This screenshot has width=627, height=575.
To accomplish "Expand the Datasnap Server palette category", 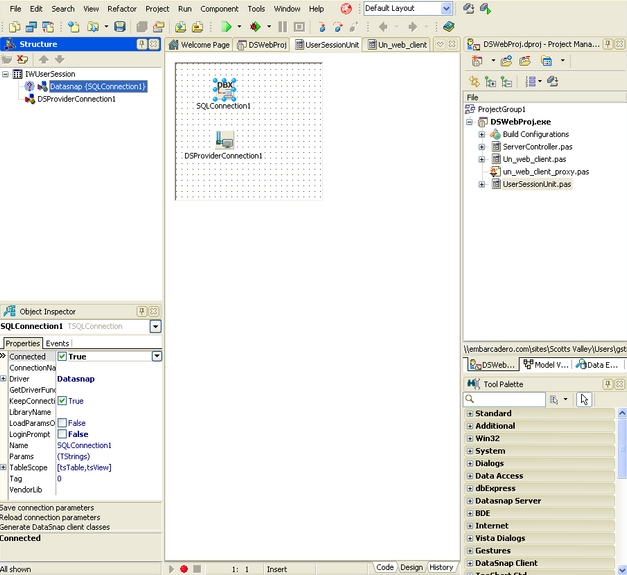I will pos(470,501).
